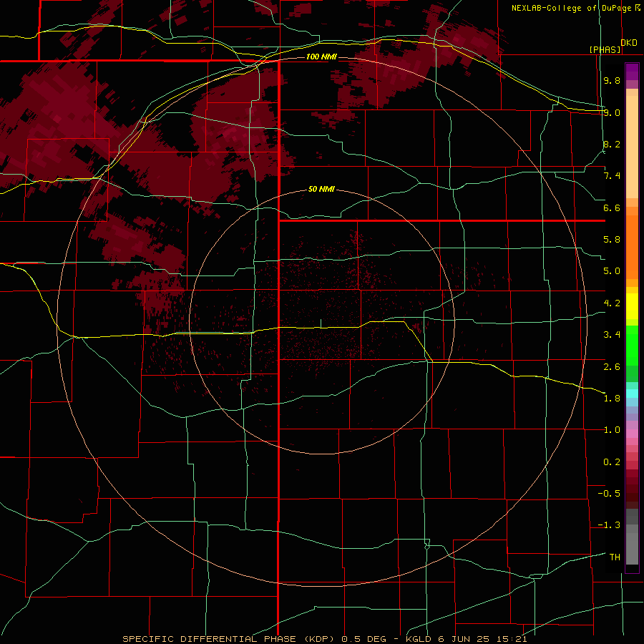Click the KGLD station identifier
Screen dimensions: 644x644
click(418, 639)
